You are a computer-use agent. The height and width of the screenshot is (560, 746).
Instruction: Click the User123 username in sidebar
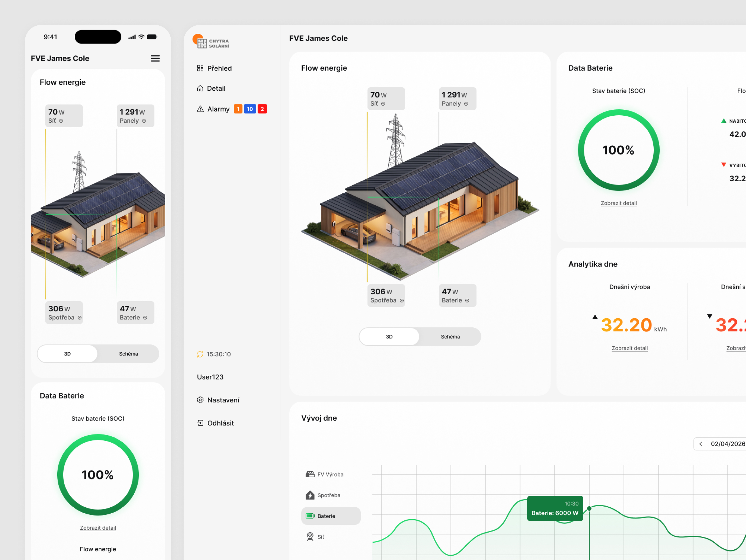210,377
